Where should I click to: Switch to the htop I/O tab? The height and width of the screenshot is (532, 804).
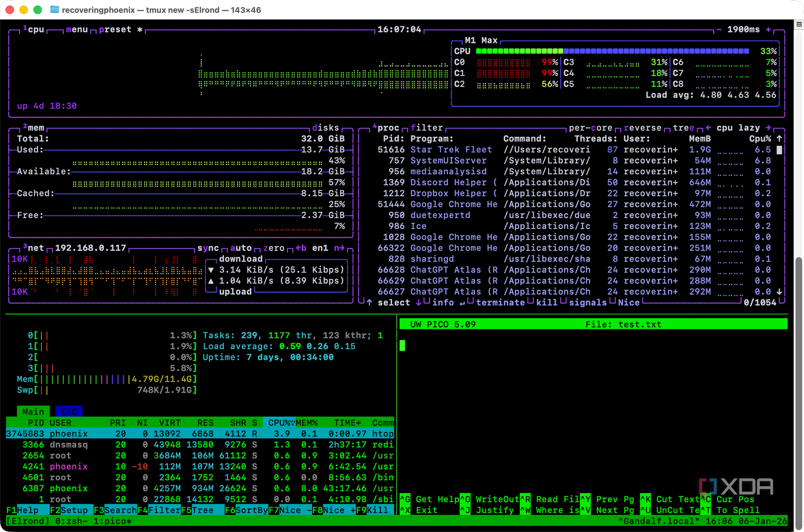pos(69,412)
